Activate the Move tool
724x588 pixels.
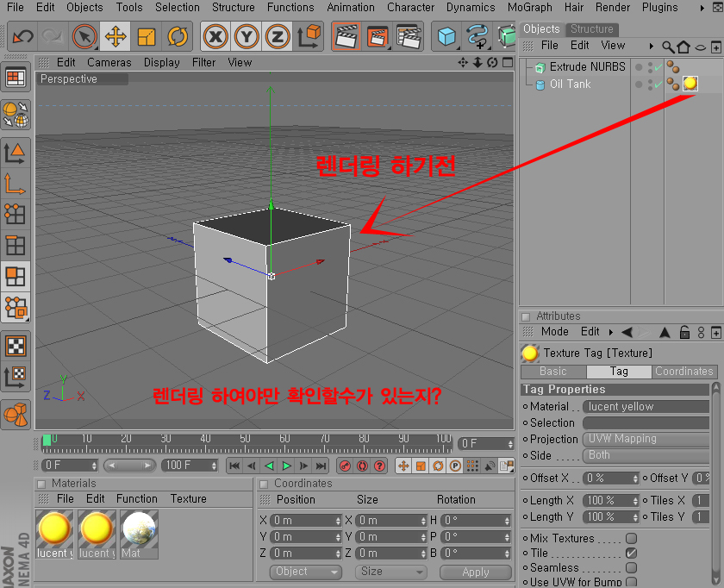[x=115, y=36]
